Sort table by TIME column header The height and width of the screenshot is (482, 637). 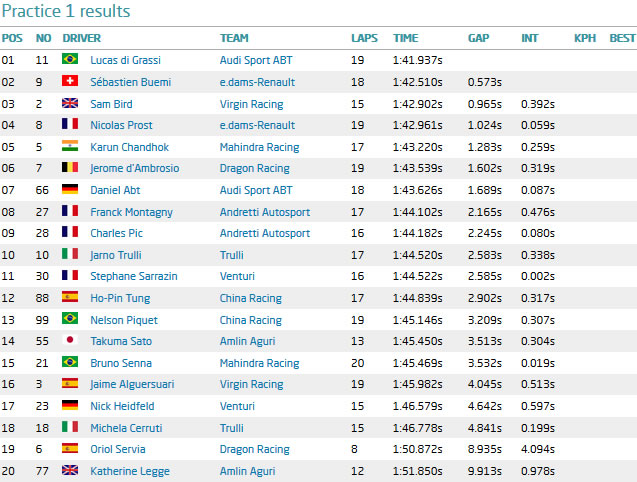tap(405, 38)
